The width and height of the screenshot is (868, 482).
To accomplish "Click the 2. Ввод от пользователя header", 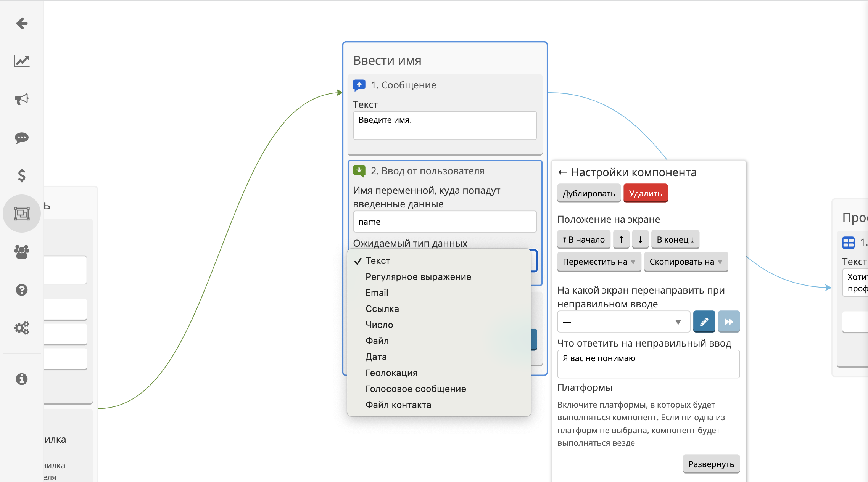I will point(428,171).
